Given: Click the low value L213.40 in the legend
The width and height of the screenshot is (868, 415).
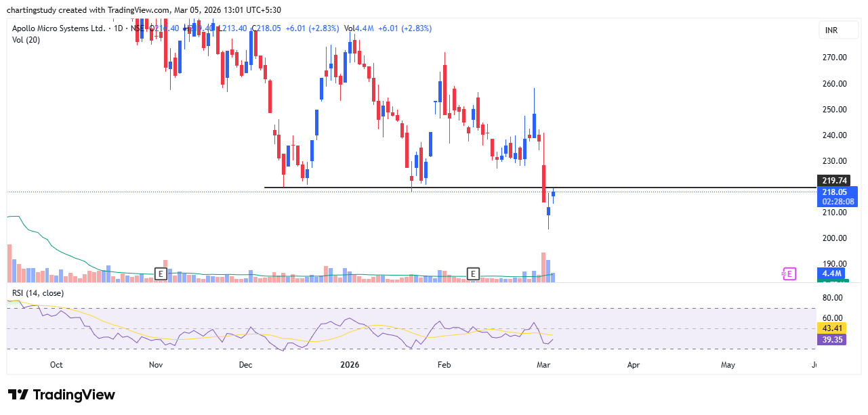Looking at the screenshot, I should (232, 28).
